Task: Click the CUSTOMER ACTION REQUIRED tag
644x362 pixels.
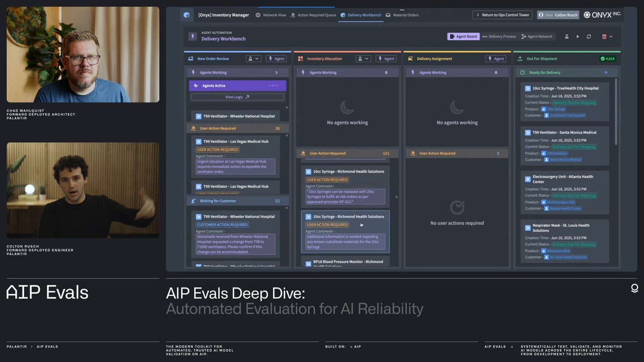Action: (x=222, y=225)
